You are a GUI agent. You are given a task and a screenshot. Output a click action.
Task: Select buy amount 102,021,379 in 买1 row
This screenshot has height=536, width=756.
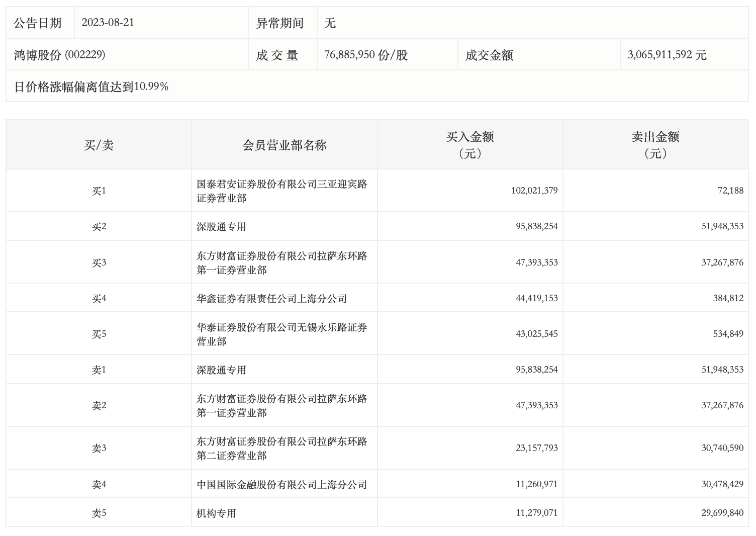pos(534,191)
